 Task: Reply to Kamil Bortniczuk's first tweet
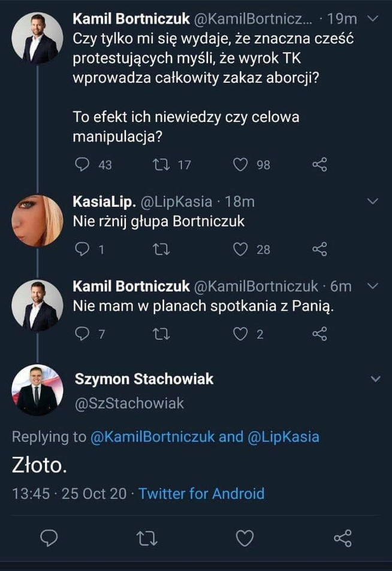(x=82, y=164)
